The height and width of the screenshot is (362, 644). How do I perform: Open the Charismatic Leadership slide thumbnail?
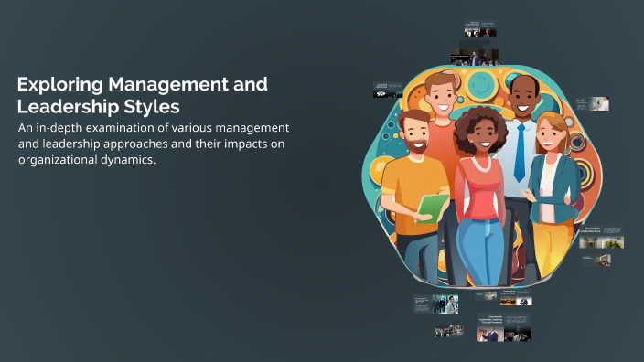pos(504,327)
